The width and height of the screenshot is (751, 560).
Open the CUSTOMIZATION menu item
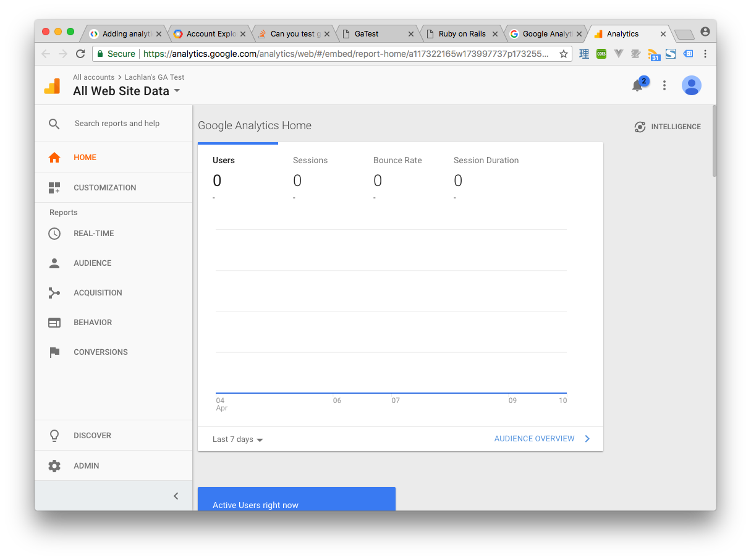tap(114, 188)
